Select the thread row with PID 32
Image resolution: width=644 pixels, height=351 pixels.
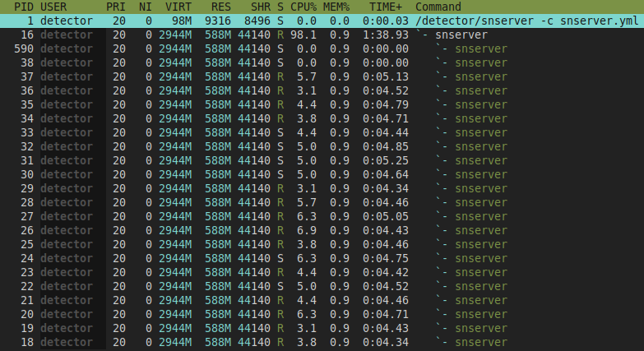pos(322,146)
